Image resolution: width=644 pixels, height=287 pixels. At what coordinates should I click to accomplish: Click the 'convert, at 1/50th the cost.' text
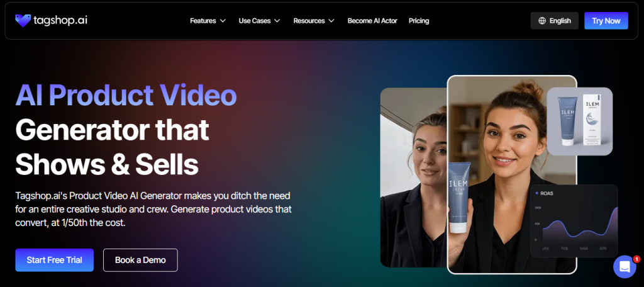tap(70, 223)
